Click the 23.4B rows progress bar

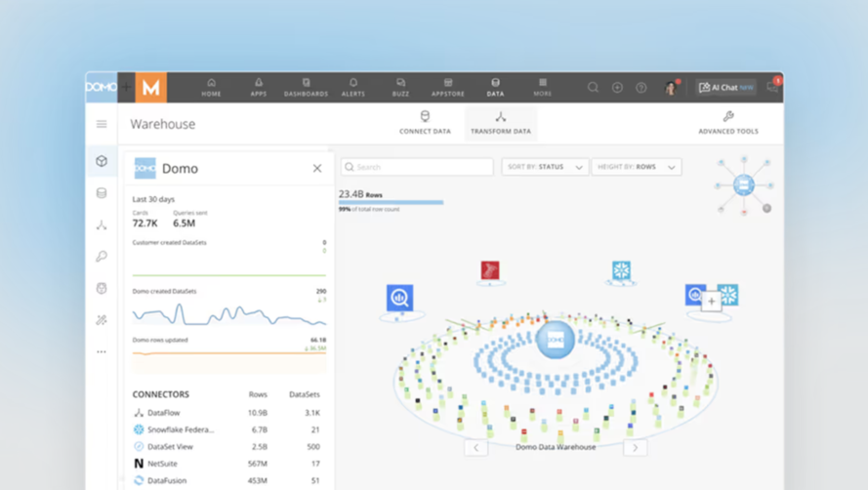(391, 203)
